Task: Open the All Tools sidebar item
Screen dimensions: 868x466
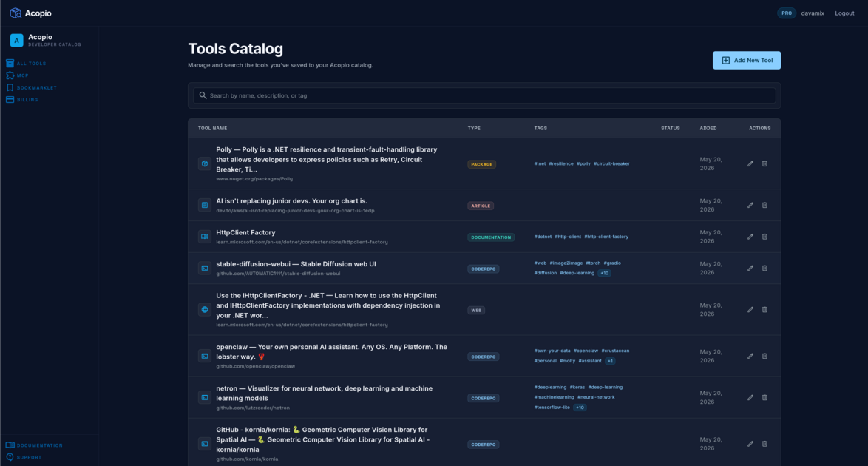Action: click(x=26, y=63)
